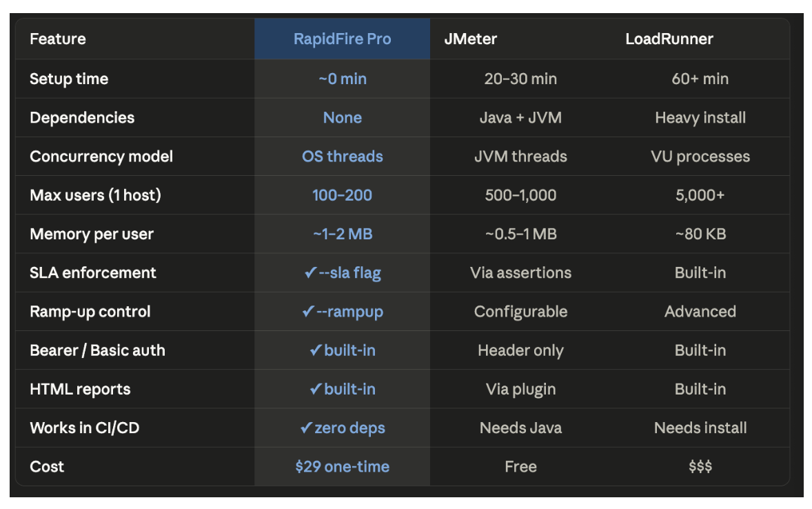Click the OS threads cell
Viewport: 812px width, 509px height.
click(343, 157)
